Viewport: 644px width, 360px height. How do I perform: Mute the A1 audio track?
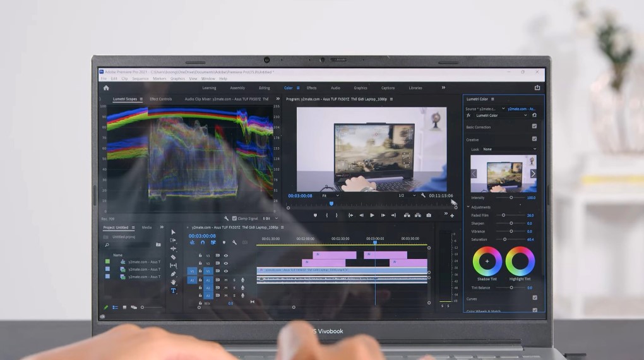226,280
